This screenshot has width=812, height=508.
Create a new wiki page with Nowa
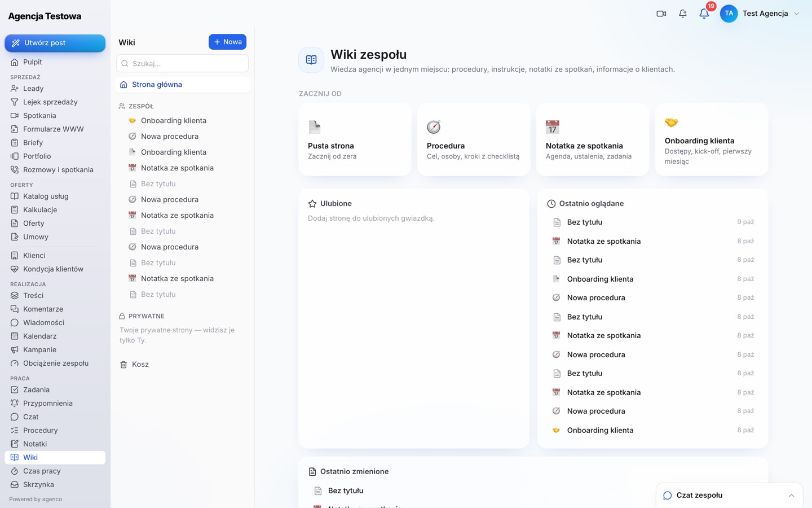click(227, 42)
